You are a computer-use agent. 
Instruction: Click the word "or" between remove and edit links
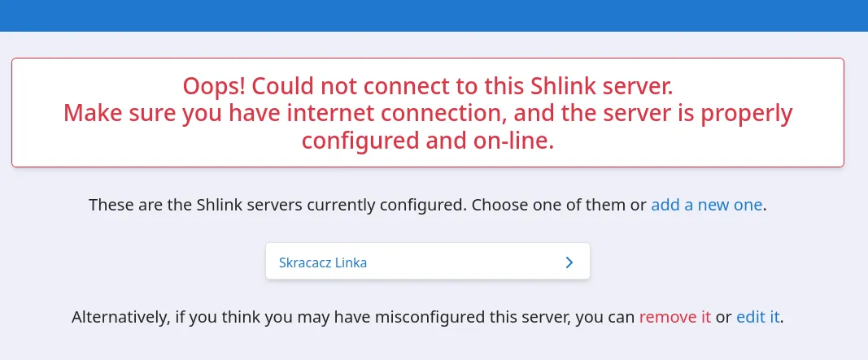pos(723,317)
